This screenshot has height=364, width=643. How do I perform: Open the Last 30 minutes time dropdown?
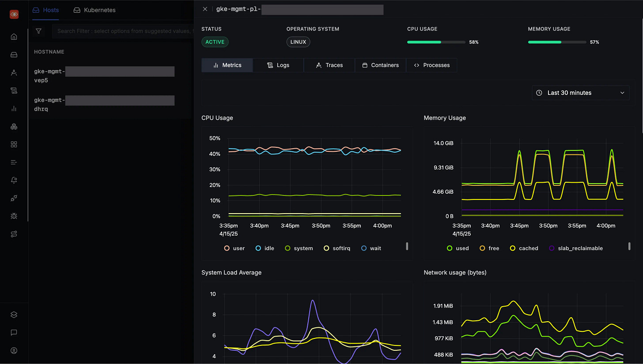click(580, 93)
